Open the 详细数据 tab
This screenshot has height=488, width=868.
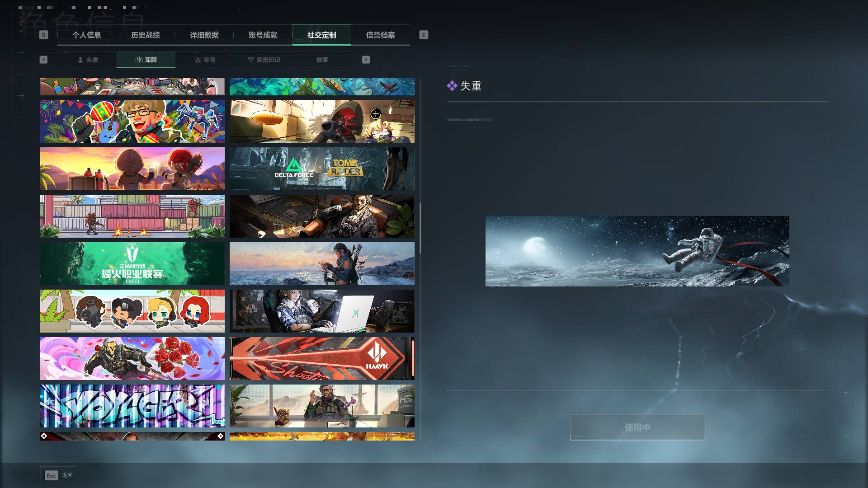coord(204,35)
